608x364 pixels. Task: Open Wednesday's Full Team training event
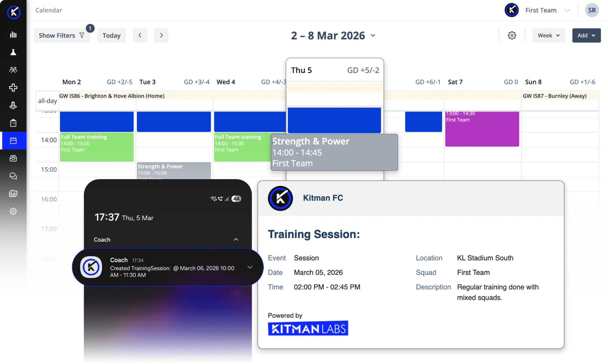(x=242, y=147)
